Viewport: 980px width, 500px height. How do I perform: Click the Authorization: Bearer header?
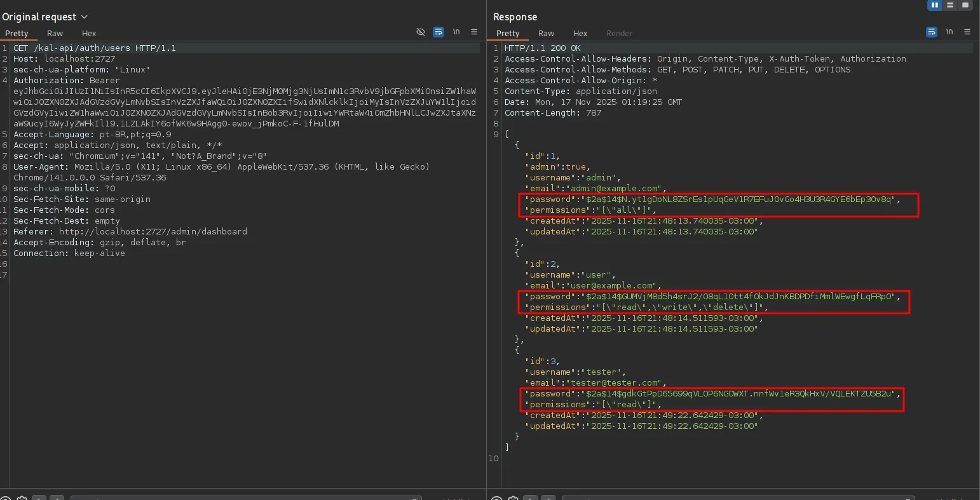tap(67, 81)
